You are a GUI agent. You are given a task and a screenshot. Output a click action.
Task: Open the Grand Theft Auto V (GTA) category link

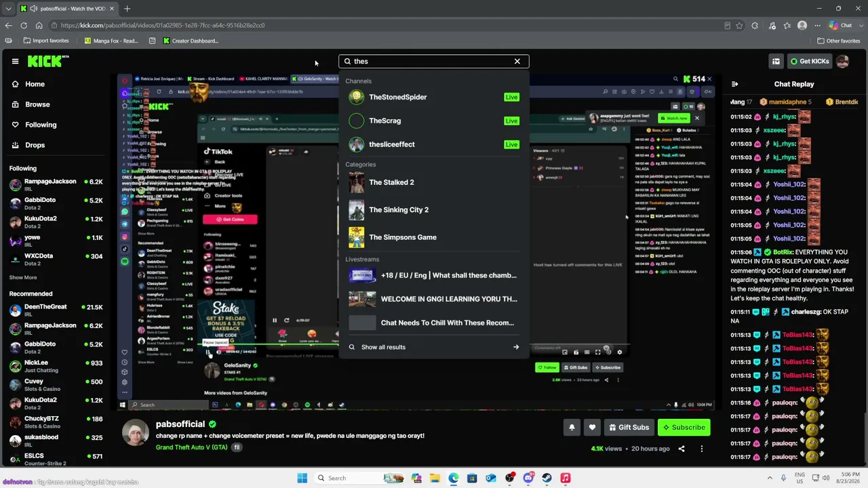(x=191, y=448)
